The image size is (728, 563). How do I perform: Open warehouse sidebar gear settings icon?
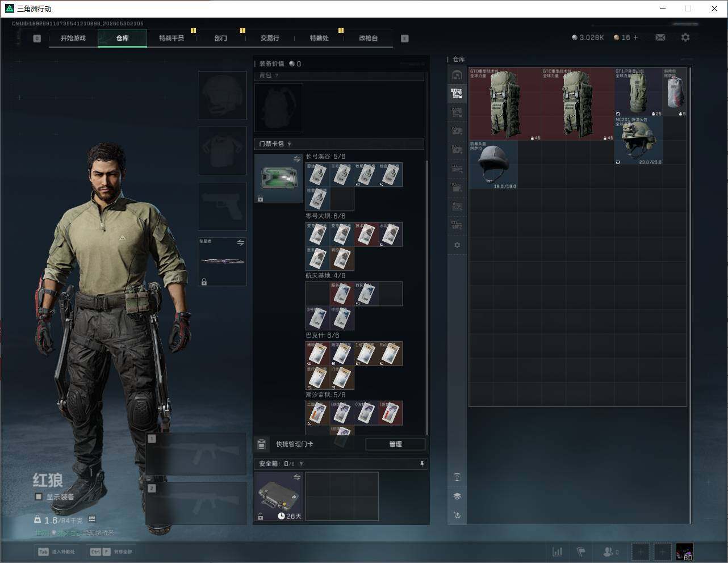[x=457, y=245]
